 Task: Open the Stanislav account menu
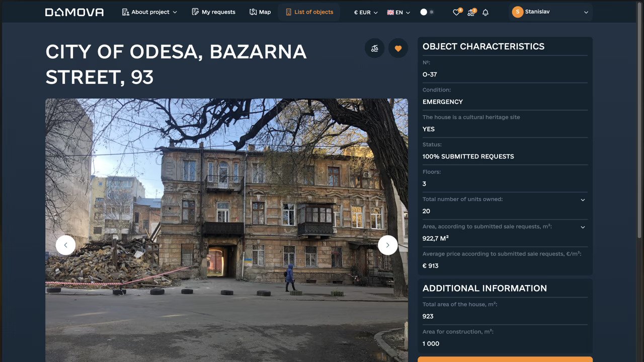coord(549,11)
